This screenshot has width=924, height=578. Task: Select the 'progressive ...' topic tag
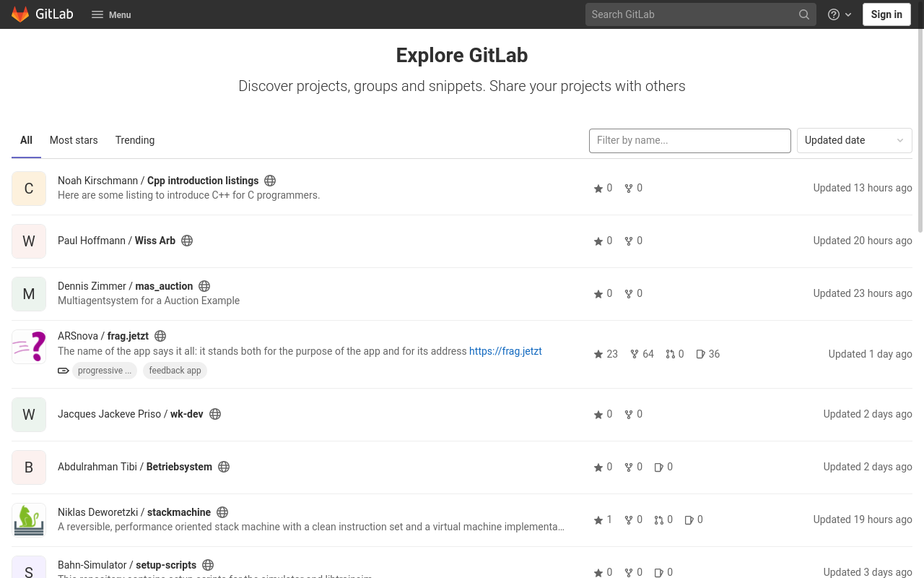tap(105, 371)
